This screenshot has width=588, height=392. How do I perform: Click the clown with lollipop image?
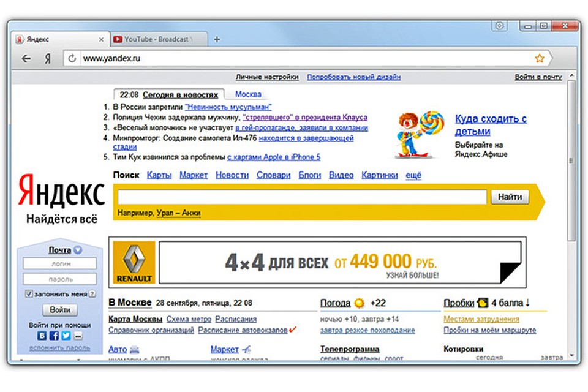[x=420, y=134]
